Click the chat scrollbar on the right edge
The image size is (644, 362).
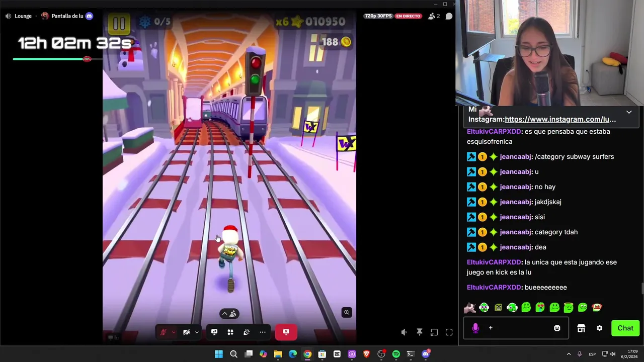tap(642, 290)
